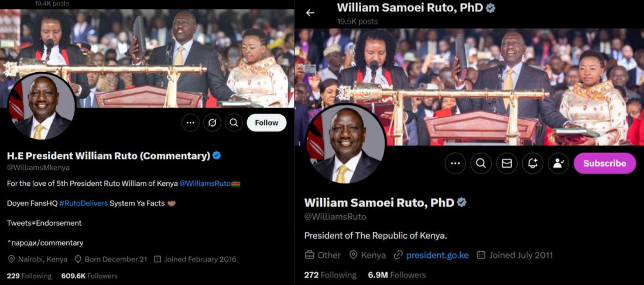Open more options on the Commentary profile
Screen dimensions: 644x285
pos(191,123)
